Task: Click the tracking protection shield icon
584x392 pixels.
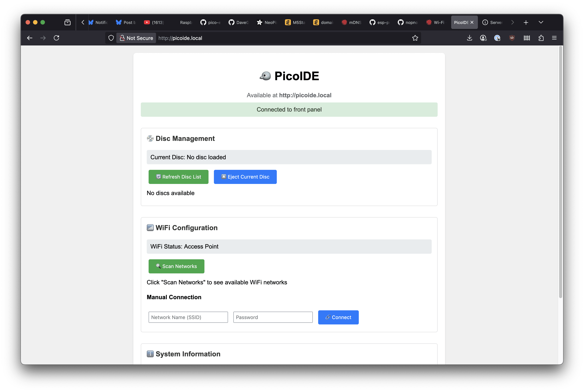Action: pos(111,38)
